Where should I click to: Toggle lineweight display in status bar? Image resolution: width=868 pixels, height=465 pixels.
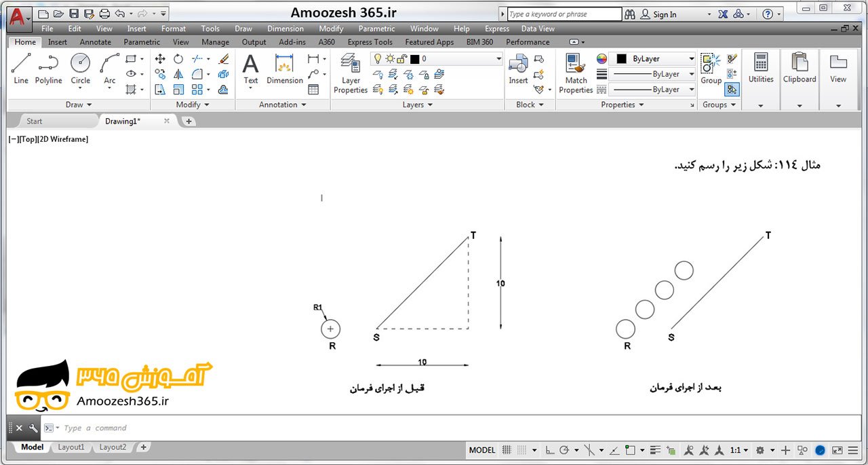(x=655, y=450)
